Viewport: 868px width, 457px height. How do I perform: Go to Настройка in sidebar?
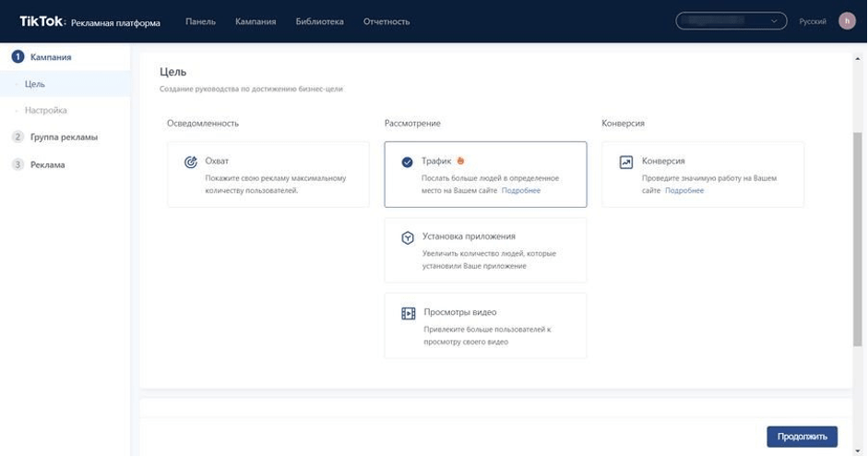coord(45,111)
